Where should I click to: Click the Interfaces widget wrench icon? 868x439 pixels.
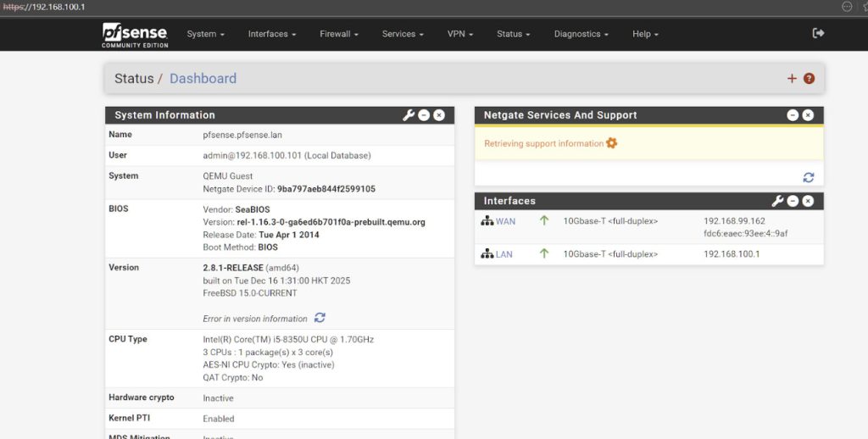pyautogui.click(x=777, y=201)
